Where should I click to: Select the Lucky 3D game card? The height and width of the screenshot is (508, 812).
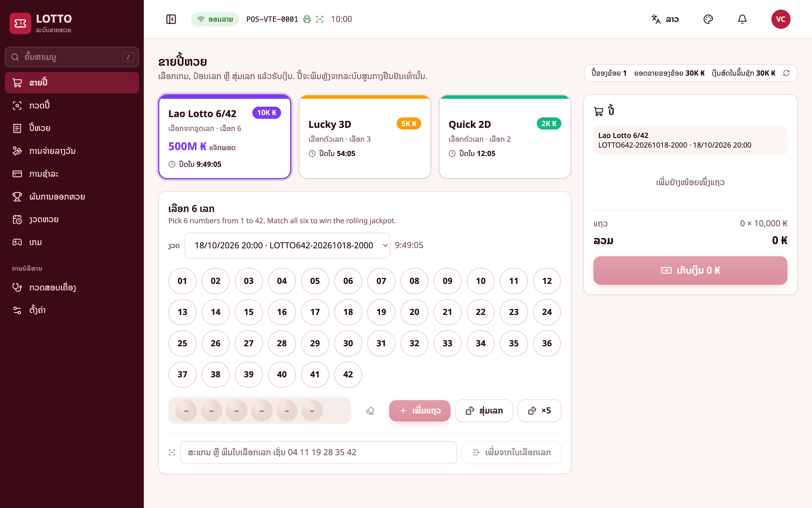coord(365,137)
